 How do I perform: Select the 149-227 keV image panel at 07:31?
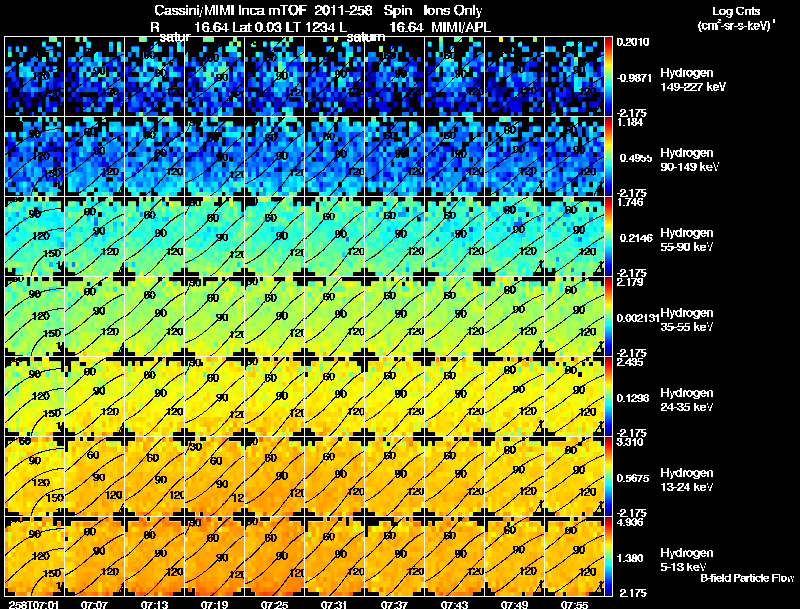click(x=334, y=77)
